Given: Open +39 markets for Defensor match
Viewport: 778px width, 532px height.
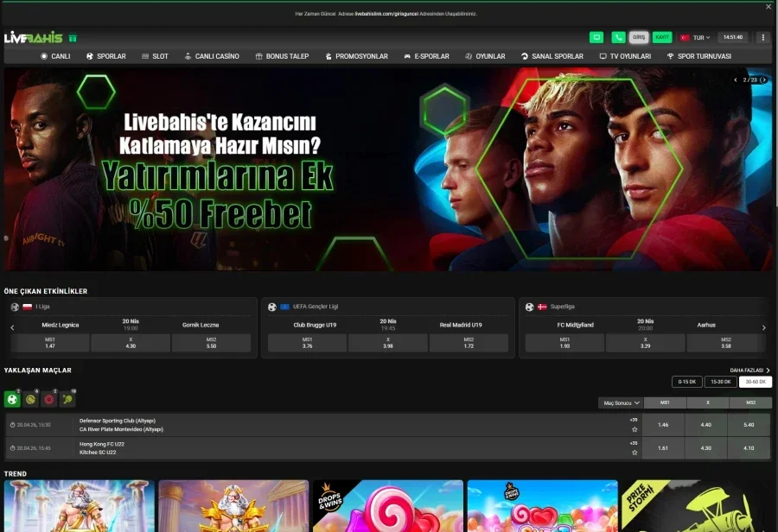Looking at the screenshot, I should (634, 420).
